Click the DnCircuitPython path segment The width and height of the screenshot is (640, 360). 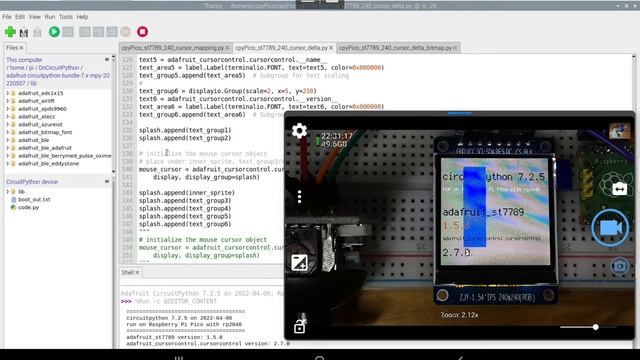point(59,68)
